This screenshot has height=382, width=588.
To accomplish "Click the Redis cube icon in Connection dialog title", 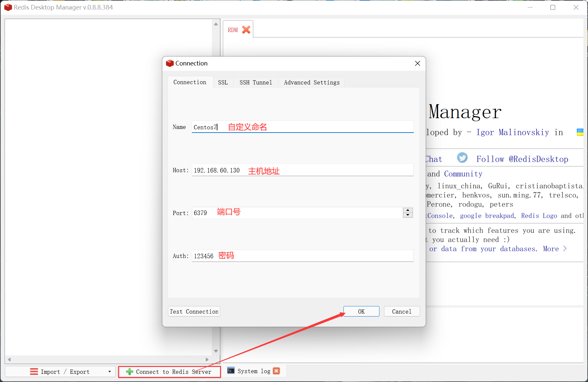I will pos(170,63).
